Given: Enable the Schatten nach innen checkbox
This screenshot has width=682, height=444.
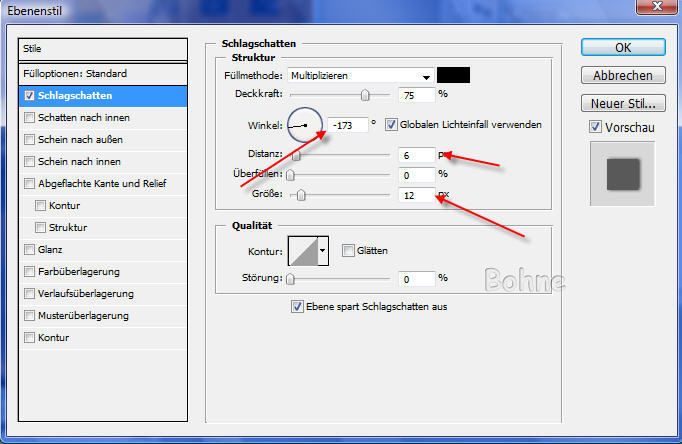Looking at the screenshot, I should (30, 118).
